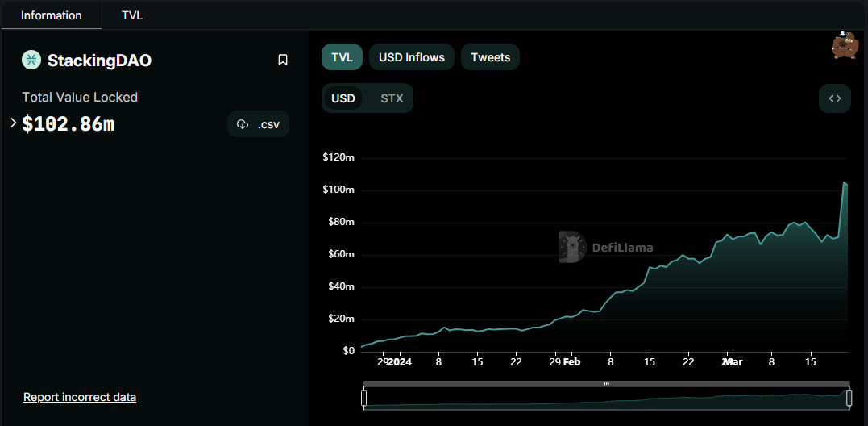This screenshot has width=868, height=426.
Task: Click the right handle of range slider
Action: (x=849, y=399)
